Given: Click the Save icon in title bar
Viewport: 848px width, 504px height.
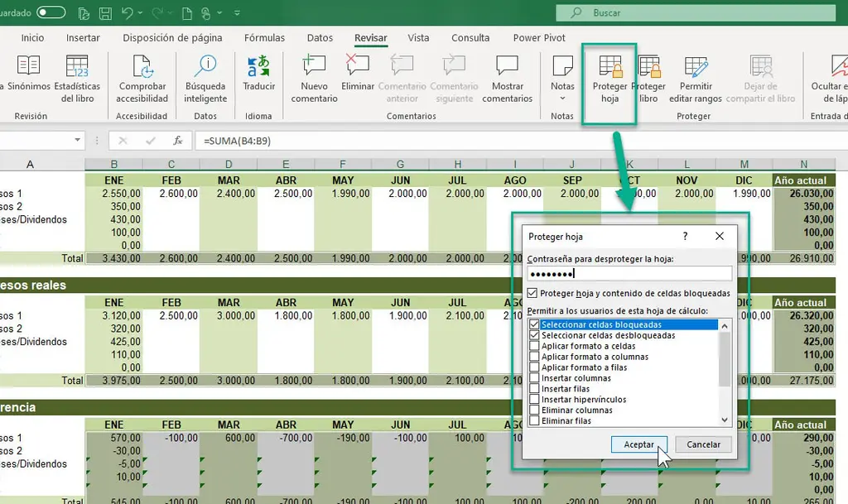Looking at the screenshot, I should [x=106, y=13].
